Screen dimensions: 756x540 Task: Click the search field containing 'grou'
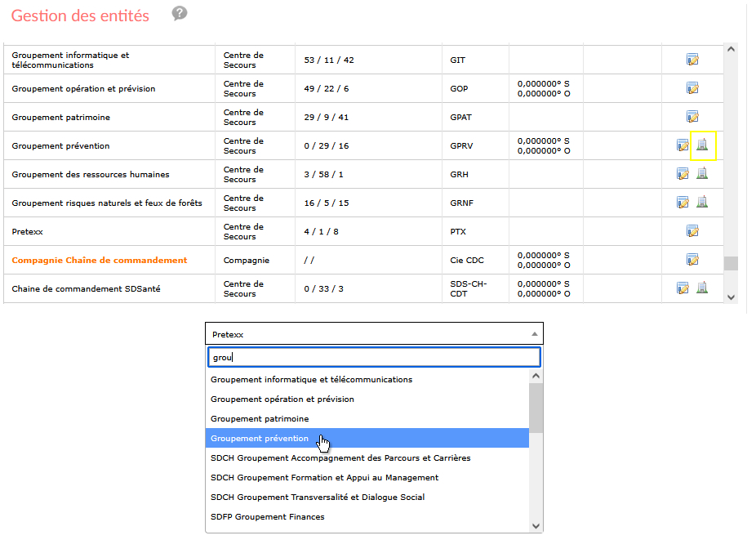[x=374, y=357]
